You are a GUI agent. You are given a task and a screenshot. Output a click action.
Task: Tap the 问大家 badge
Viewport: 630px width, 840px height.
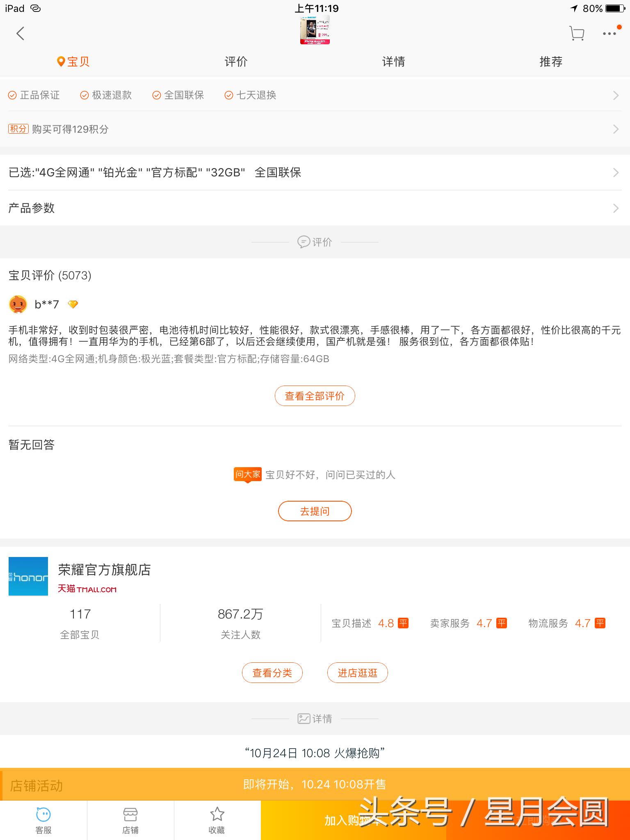[x=248, y=475]
